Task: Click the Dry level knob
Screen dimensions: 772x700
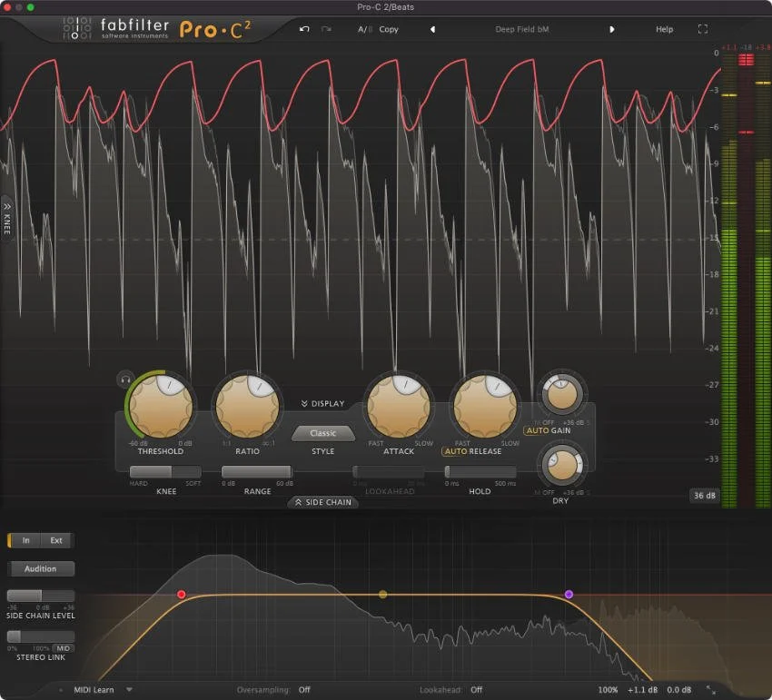Action: coord(562,465)
